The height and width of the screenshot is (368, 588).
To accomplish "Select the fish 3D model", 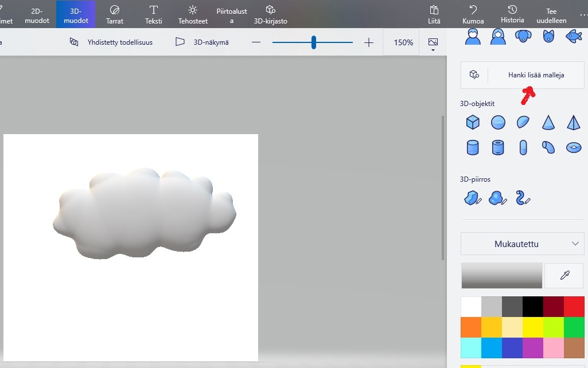I will click(574, 36).
